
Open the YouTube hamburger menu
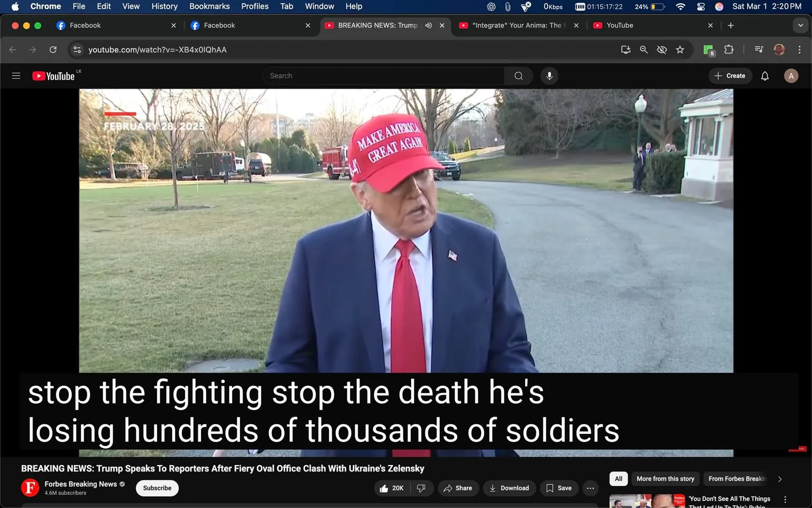(16, 76)
